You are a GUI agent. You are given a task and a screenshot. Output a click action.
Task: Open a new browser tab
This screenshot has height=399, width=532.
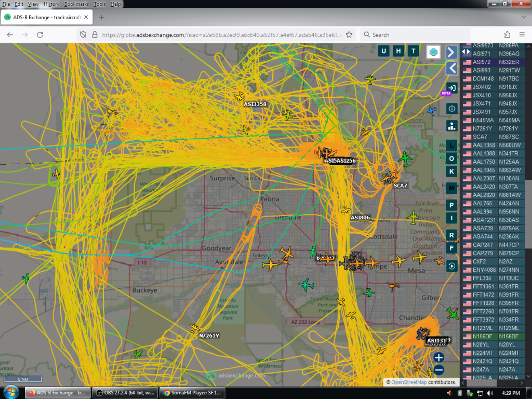pyautogui.click(x=101, y=17)
